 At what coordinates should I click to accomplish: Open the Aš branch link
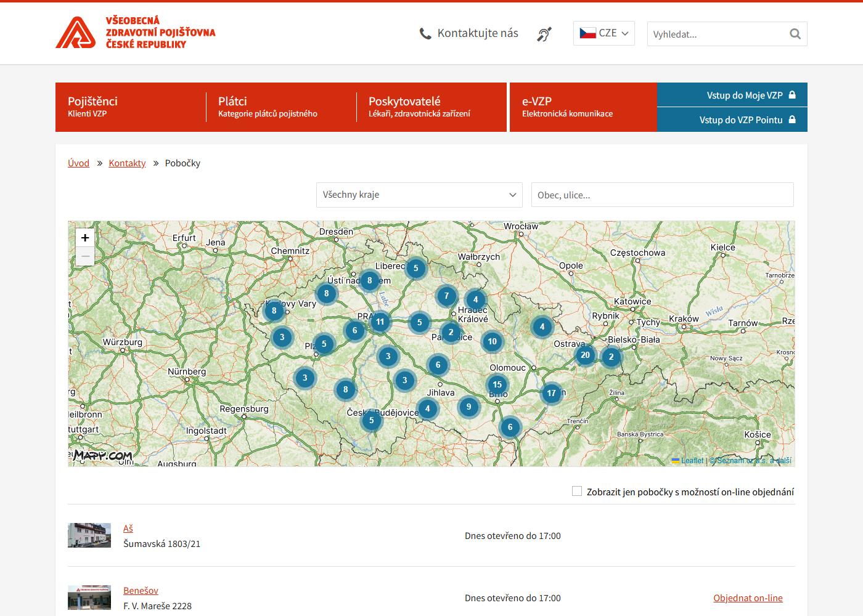coord(128,529)
